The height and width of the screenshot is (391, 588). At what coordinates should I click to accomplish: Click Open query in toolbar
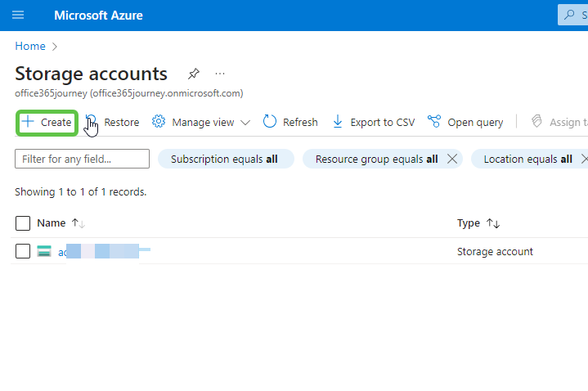[465, 122]
